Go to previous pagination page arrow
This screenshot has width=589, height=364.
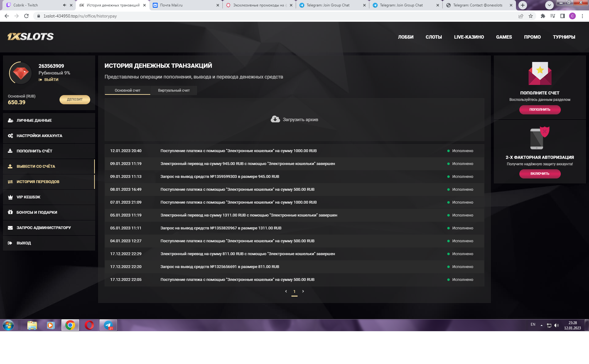286,291
